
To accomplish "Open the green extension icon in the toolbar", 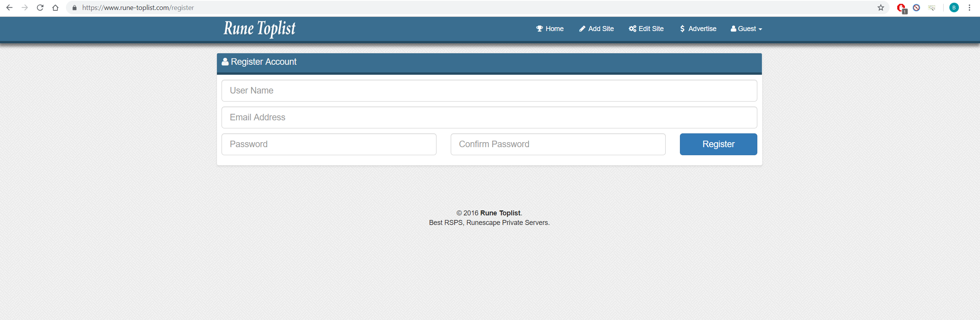I will [932, 8].
